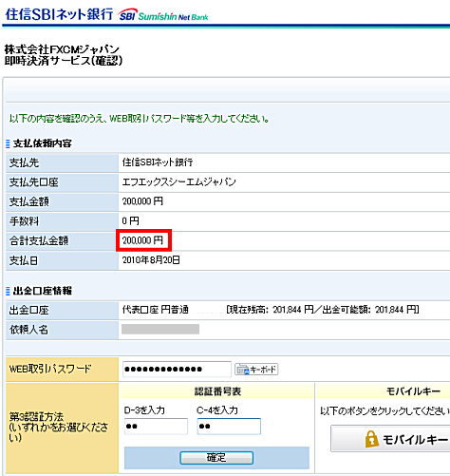Select 住信SBIネット銀行 in the 支払先 row
The height and width of the screenshot is (476, 450).
(x=158, y=162)
